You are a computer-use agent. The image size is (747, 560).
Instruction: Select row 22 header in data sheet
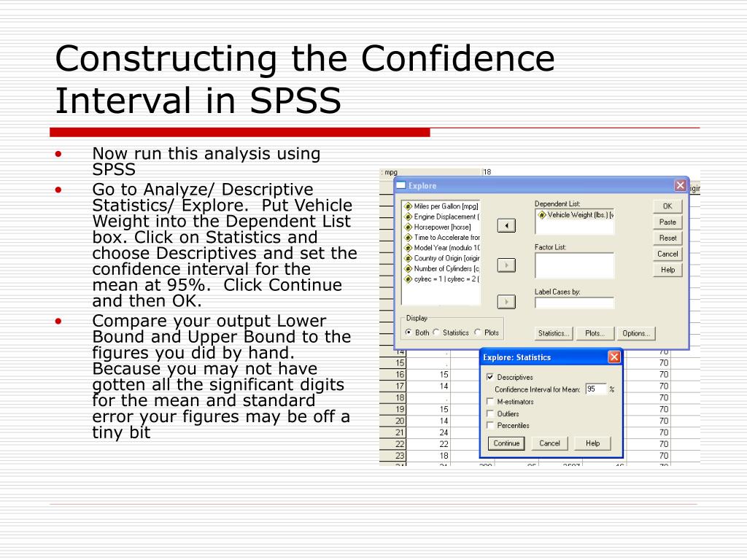(x=393, y=444)
